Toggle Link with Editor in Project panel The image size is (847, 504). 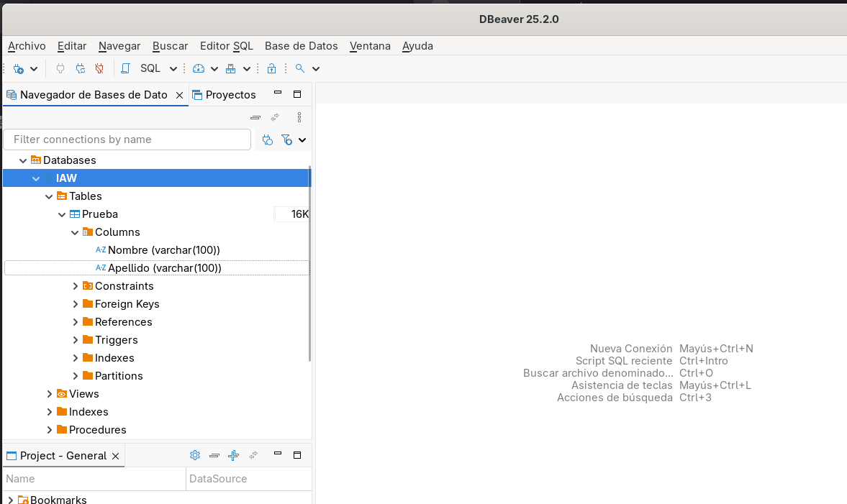coord(253,455)
